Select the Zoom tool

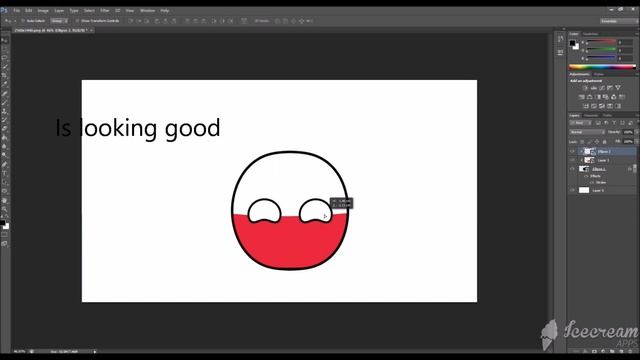point(4,209)
